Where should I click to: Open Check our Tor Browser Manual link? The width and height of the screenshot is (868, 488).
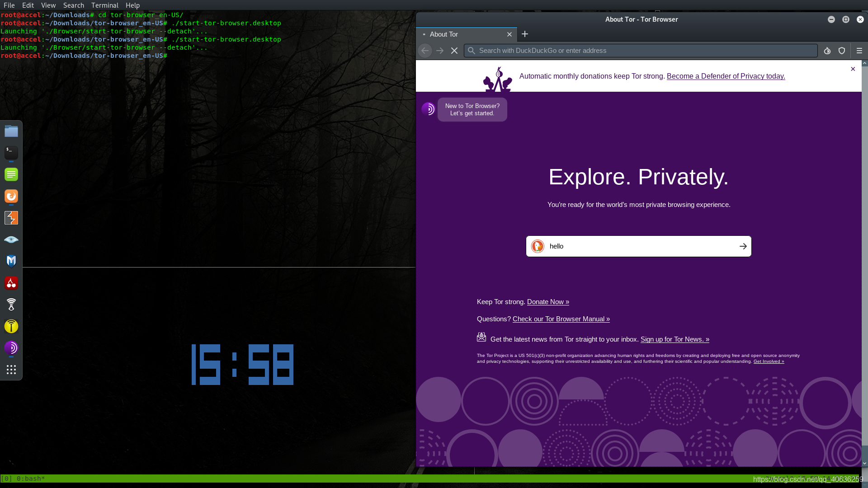[561, 319]
